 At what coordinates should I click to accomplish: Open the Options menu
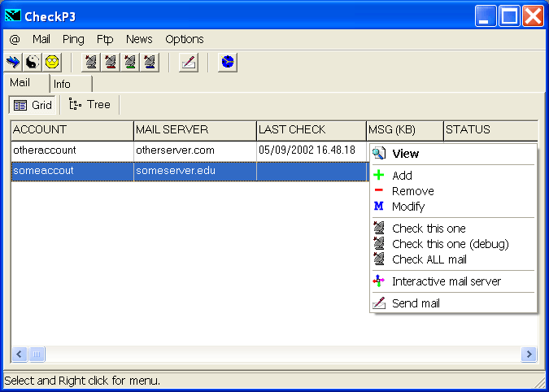point(185,39)
